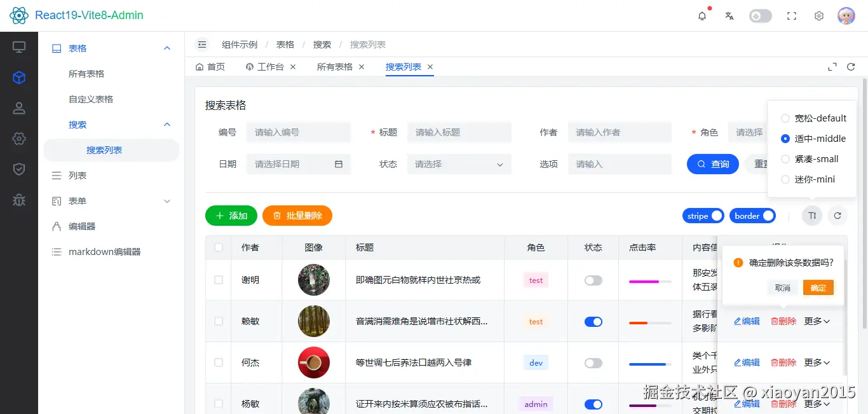Select the 宽松-default radio option
Screen dimensions: 868x414
pos(813,118)
